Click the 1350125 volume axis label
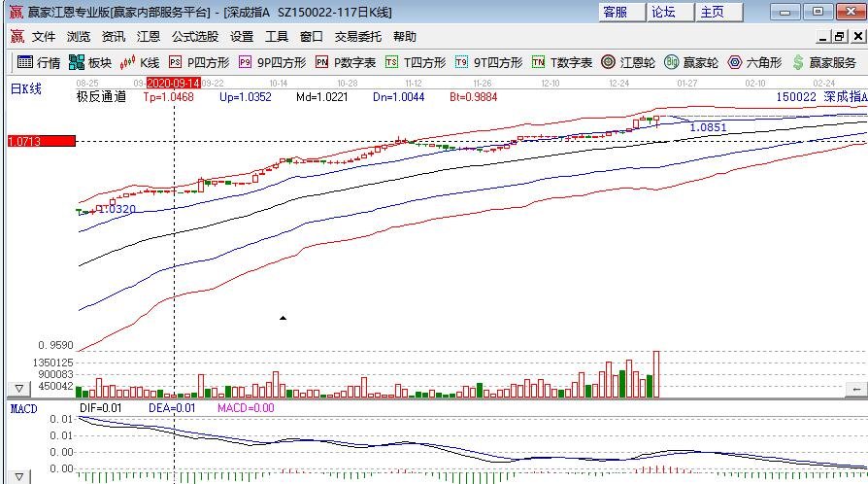This screenshot has height=484, width=868. [53, 363]
